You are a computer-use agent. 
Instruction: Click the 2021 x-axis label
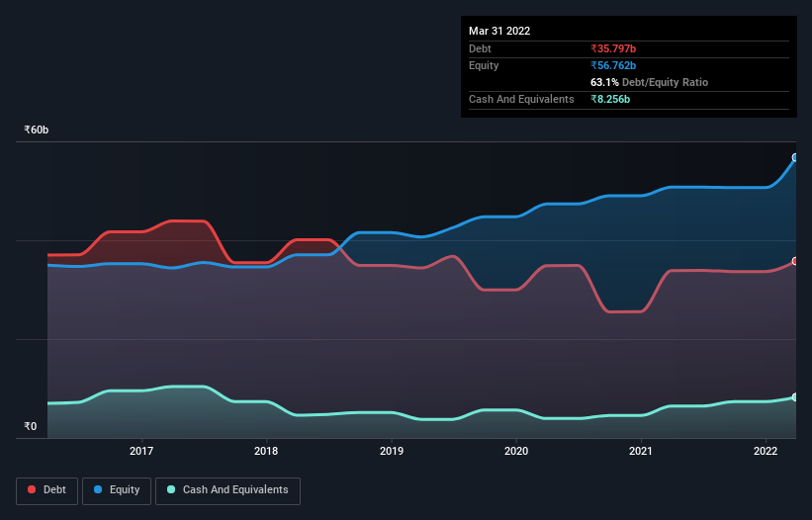tap(641, 451)
